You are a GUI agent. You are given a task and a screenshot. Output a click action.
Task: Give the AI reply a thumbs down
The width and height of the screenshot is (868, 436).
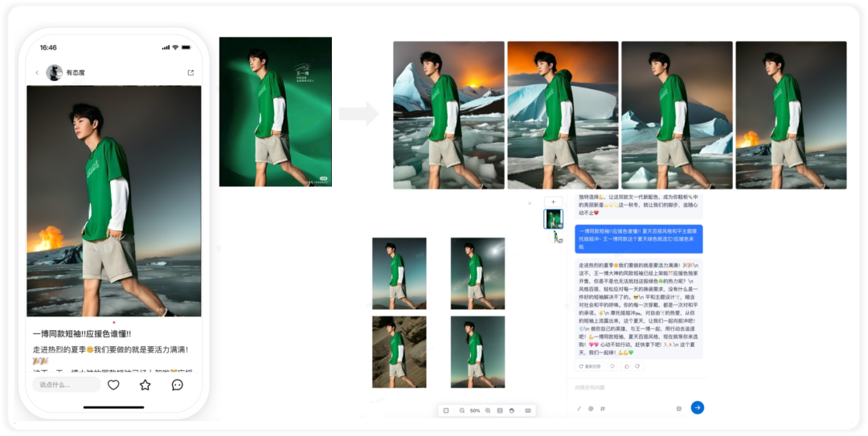[x=637, y=366]
